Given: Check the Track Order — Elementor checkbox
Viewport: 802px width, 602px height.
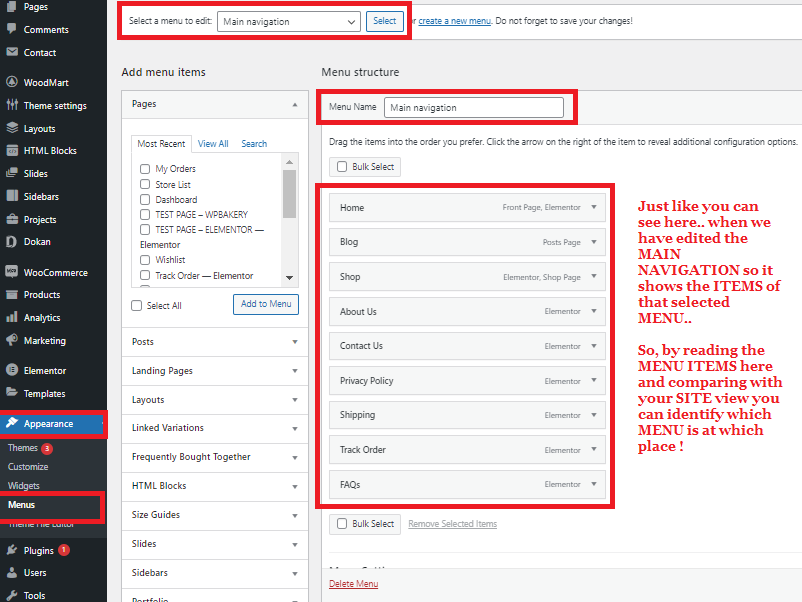Looking at the screenshot, I should [x=145, y=275].
